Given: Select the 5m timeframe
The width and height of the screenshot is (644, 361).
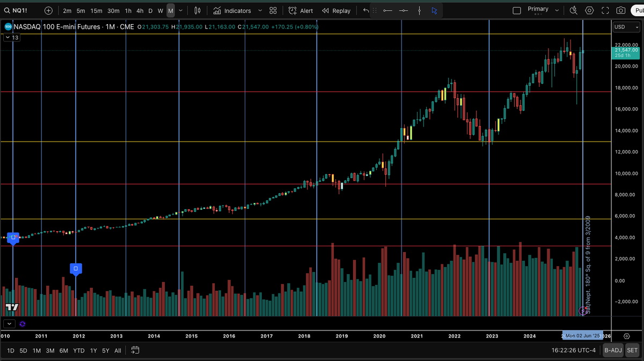Looking at the screenshot, I should (x=80, y=11).
